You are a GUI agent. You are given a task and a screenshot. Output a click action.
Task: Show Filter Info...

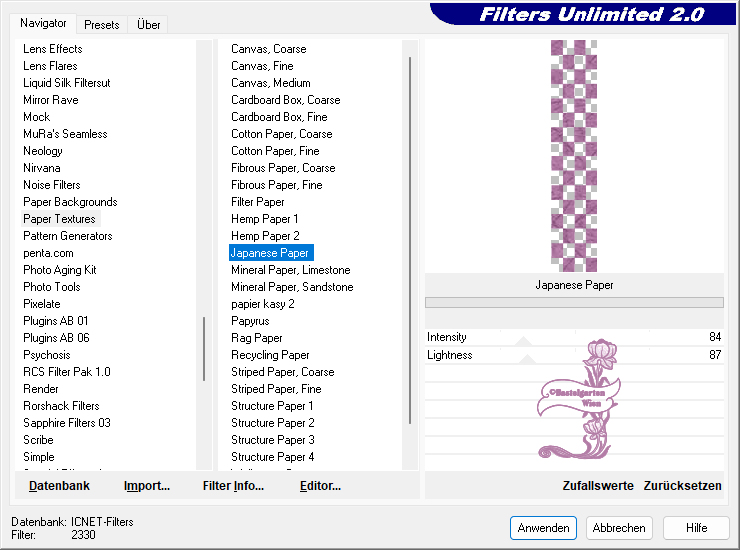pos(233,486)
